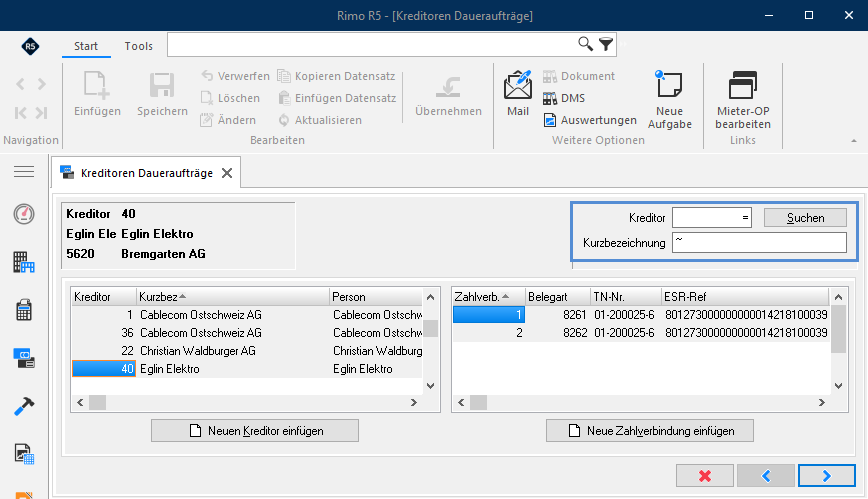Viewport: 868px width, 499px height.
Task: Select Kreditor 36 Cablecom Ostschweiz AG row
Action: pos(247,333)
